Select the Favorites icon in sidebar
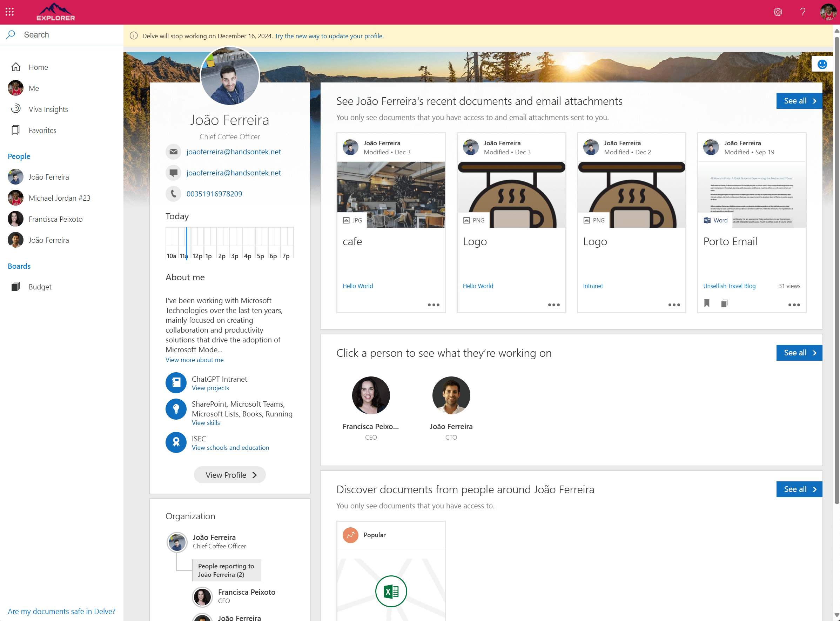Image resolution: width=840 pixels, height=621 pixels. pos(15,130)
